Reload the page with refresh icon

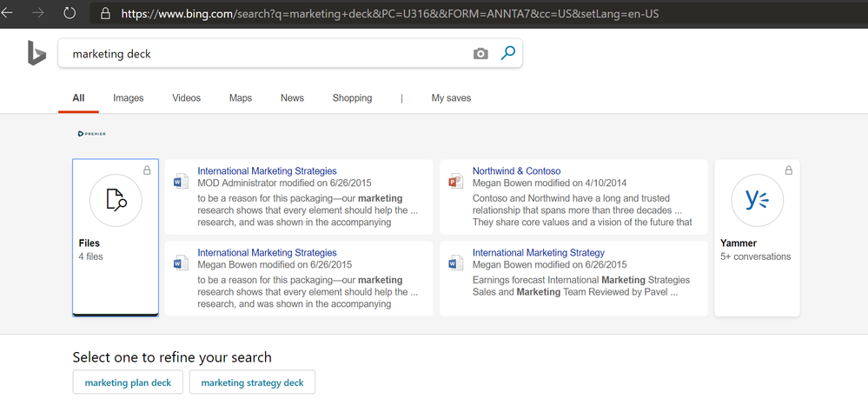pos(70,13)
